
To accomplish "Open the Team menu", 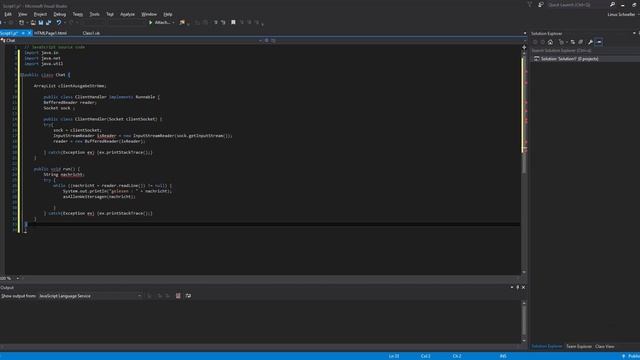I will tap(78, 14).
